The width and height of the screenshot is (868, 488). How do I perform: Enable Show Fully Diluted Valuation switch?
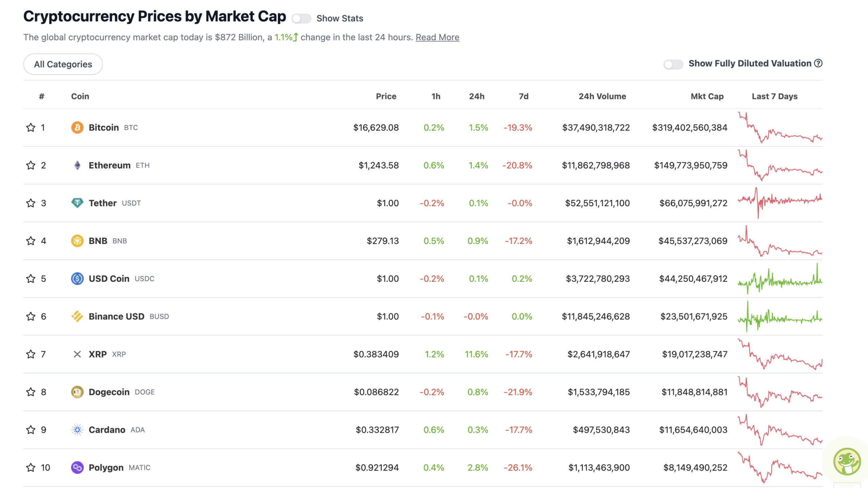[673, 64]
